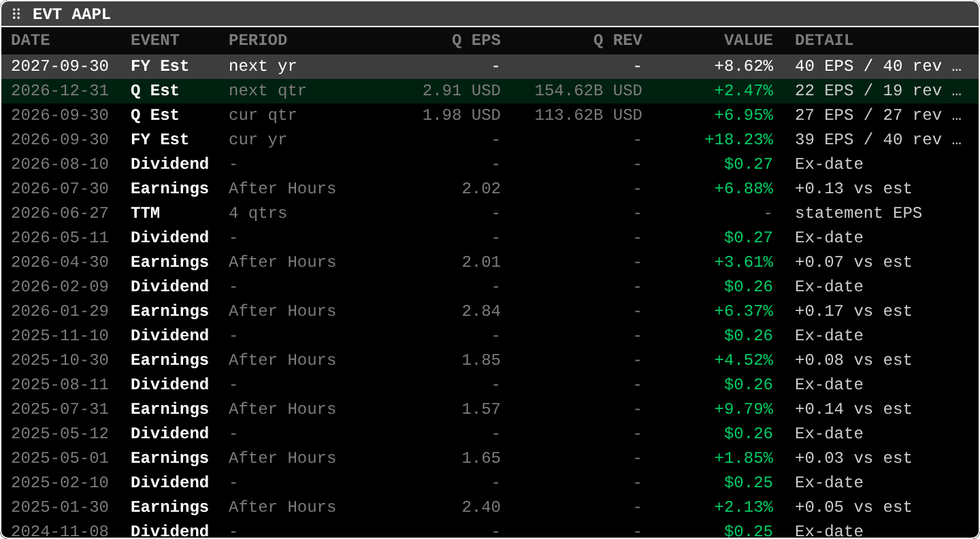Select the 2026-12-31 Q Est next qtr row
The image size is (980, 539).
pos(490,91)
